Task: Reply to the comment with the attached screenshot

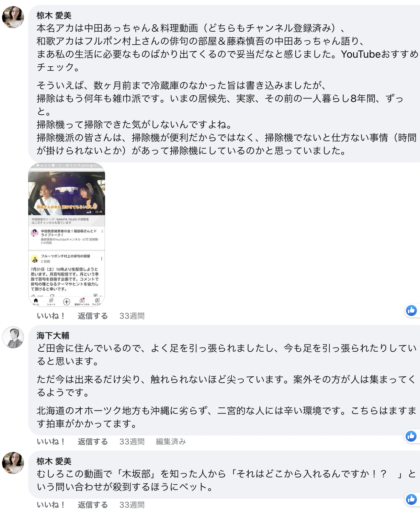Action: (93, 316)
